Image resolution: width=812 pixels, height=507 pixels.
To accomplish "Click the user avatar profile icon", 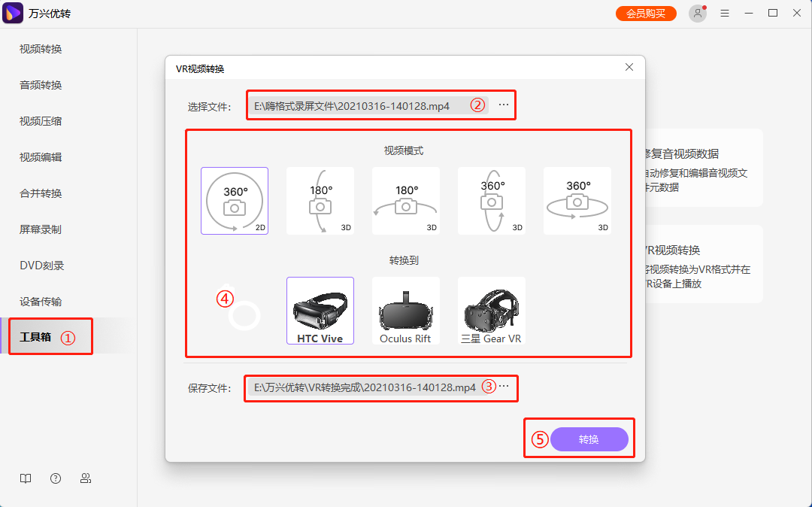I will tap(698, 13).
